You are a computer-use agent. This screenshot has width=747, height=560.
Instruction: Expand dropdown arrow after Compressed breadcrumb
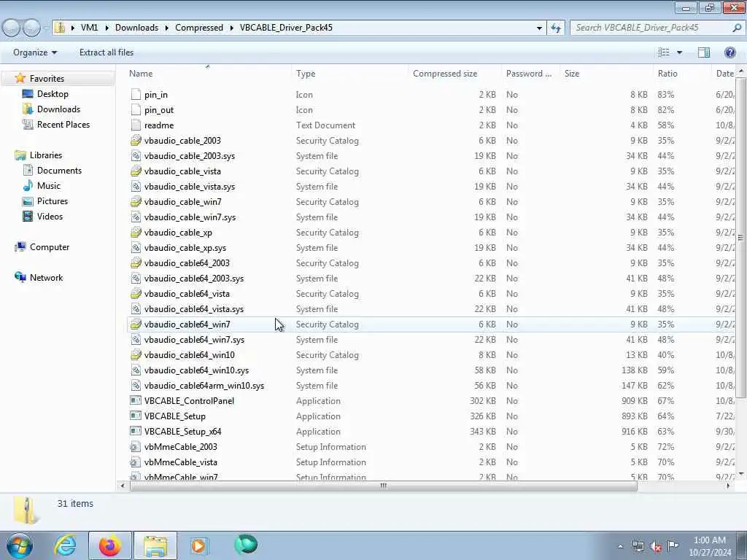[x=231, y=28]
